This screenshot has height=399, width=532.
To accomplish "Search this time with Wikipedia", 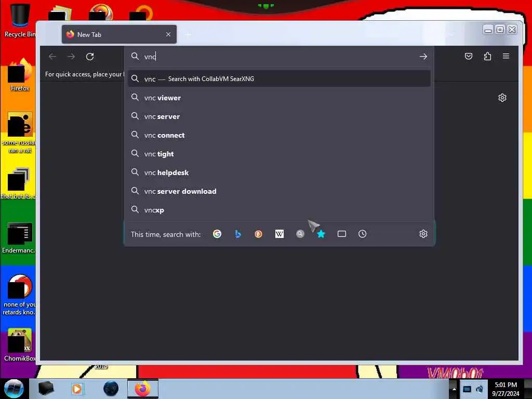I will click(x=279, y=234).
